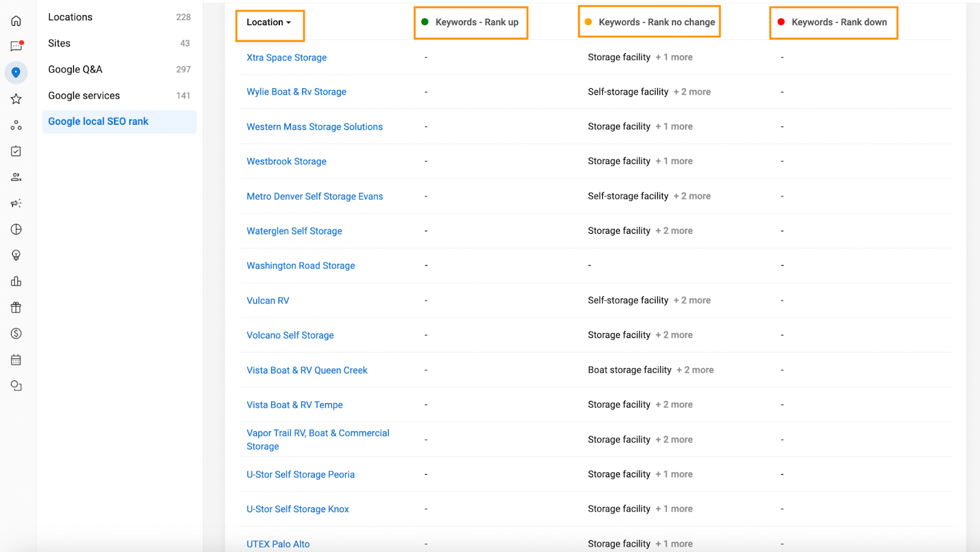The width and height of the screenshot is (980, 552).
Task: Expand '+1 more' for Western Mass Storage Solutions
Action: pos(674,127)
